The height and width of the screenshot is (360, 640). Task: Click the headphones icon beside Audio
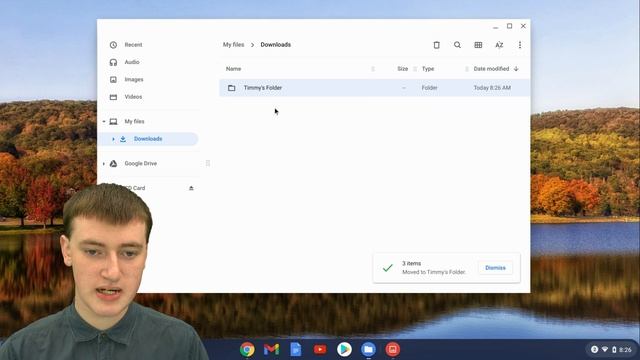coord(113,62)
